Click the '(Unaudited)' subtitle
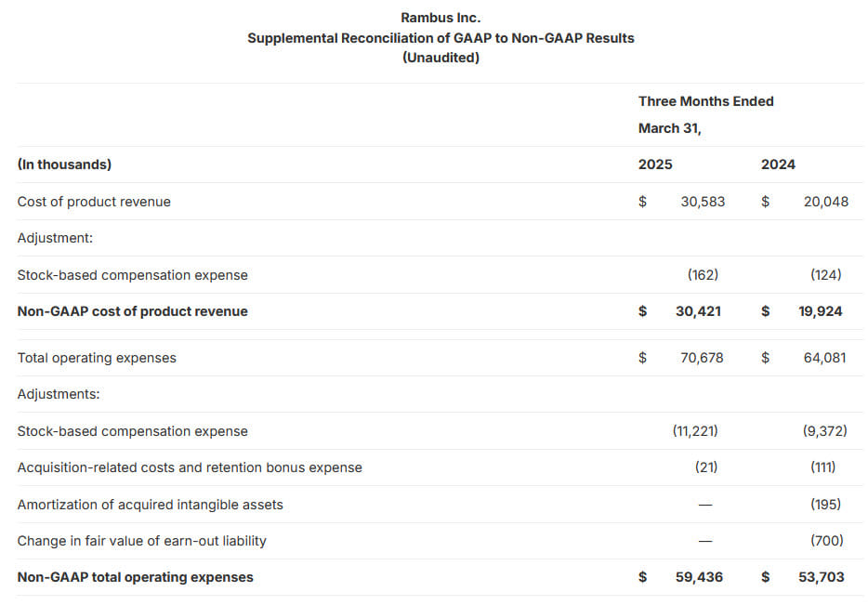This screenshot has height=605, width=868. pyautogui.click(x=441, y=58)
